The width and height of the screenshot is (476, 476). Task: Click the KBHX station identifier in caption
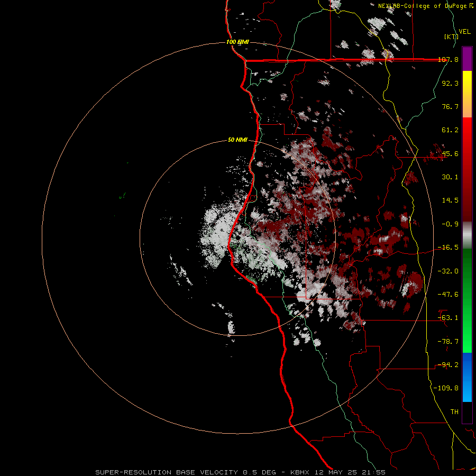[300, 472]
